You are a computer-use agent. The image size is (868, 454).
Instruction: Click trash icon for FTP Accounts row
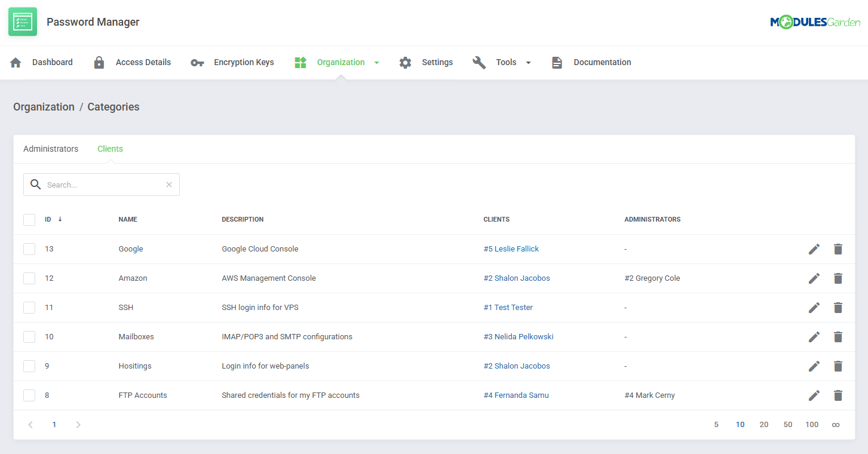838,395
